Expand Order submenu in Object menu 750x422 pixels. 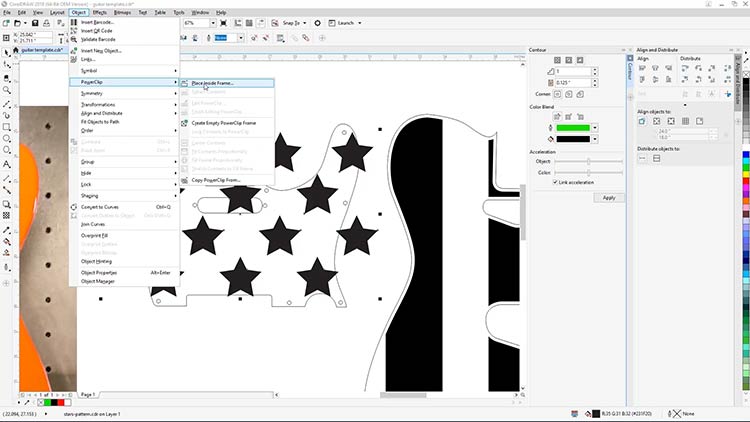click(124, 130)
